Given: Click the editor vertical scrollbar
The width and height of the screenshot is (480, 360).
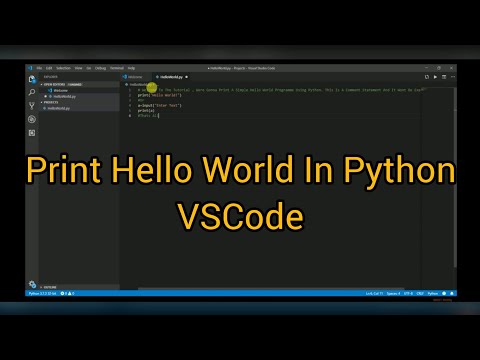Looking at the screenshot, I should 455,178.
